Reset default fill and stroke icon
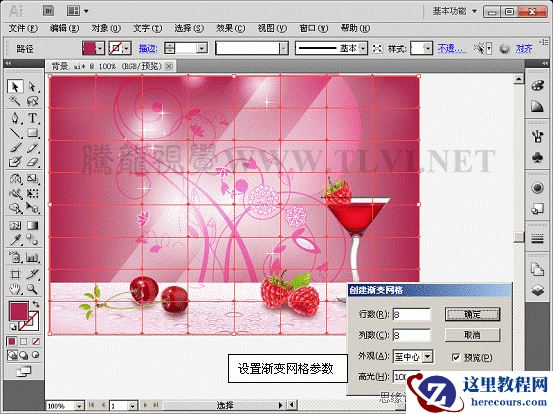The height and width of the screenshot is (414, 553). click(13, 326)
